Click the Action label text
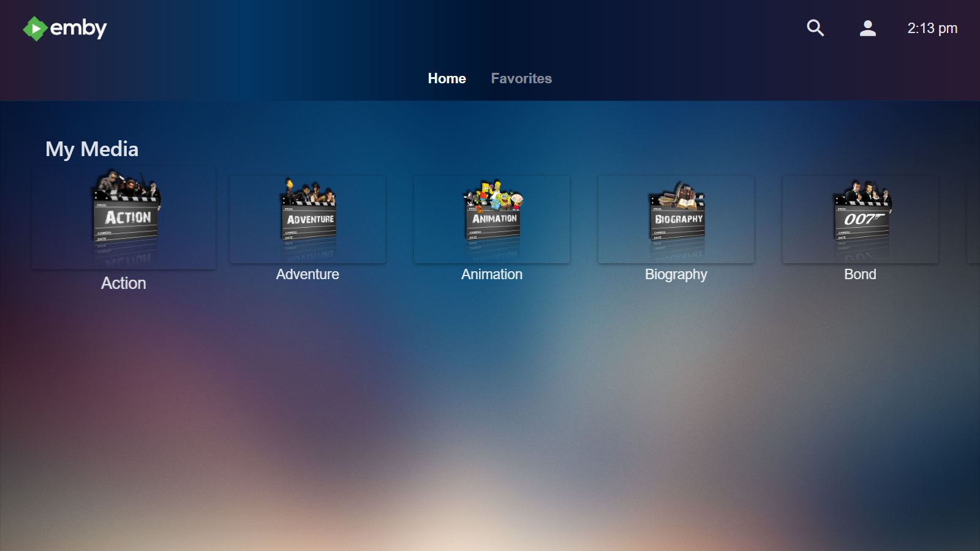This screenshot has height=551, width=980. [123, 283]
